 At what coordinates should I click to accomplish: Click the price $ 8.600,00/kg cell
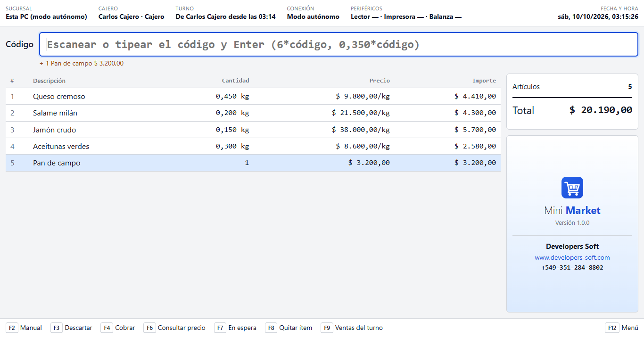click(x=363, y=146)
